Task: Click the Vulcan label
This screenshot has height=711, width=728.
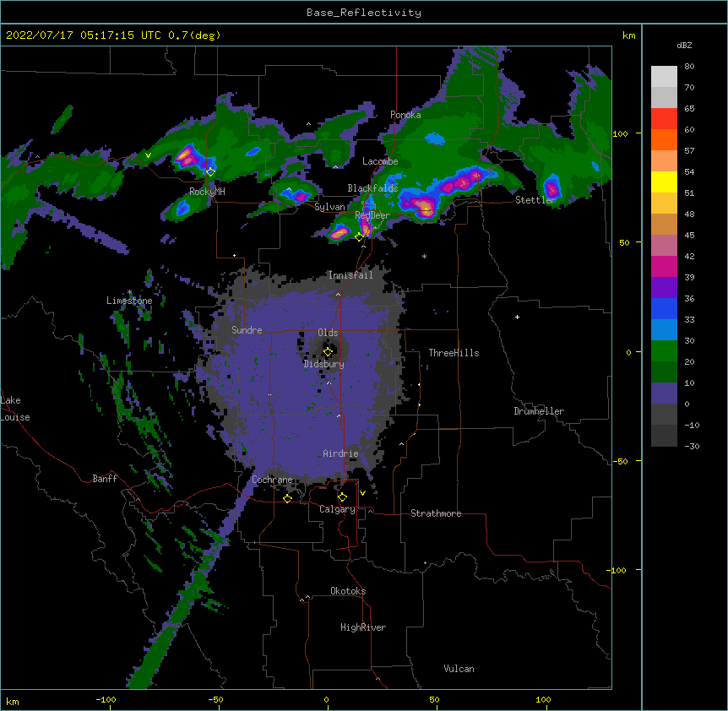Action: 459,669
